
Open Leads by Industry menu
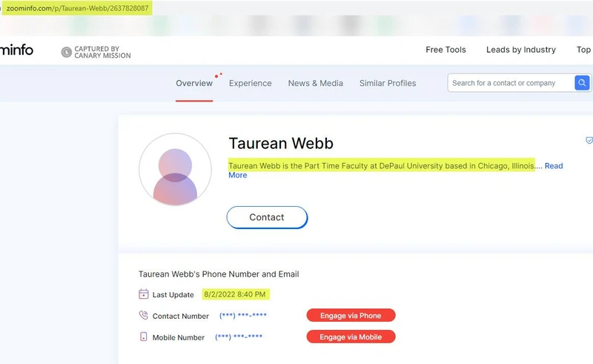[521, 50]
